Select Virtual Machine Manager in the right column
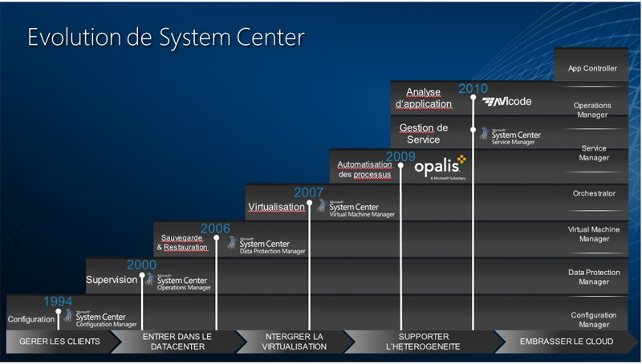Image resolution: width=642 pixels, height=364 pixels. [594, 234]
